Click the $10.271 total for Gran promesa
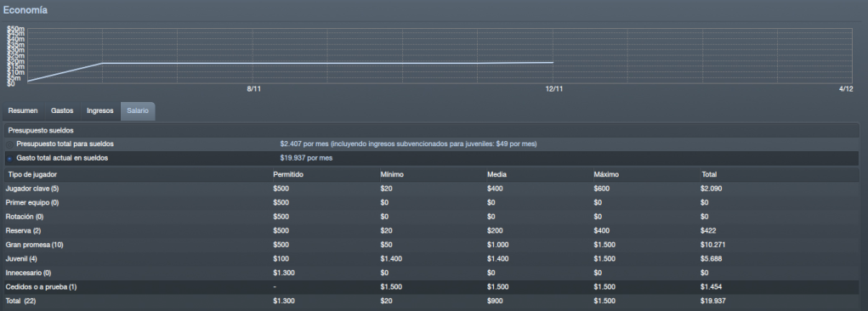868x311 pixels. point(713,245)
